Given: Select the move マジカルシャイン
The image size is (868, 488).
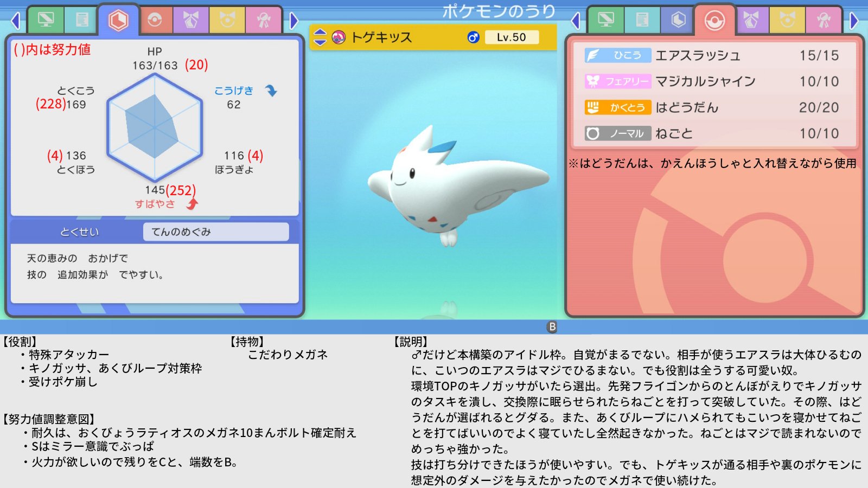Looking at the screenshot, I should point(714,81).
